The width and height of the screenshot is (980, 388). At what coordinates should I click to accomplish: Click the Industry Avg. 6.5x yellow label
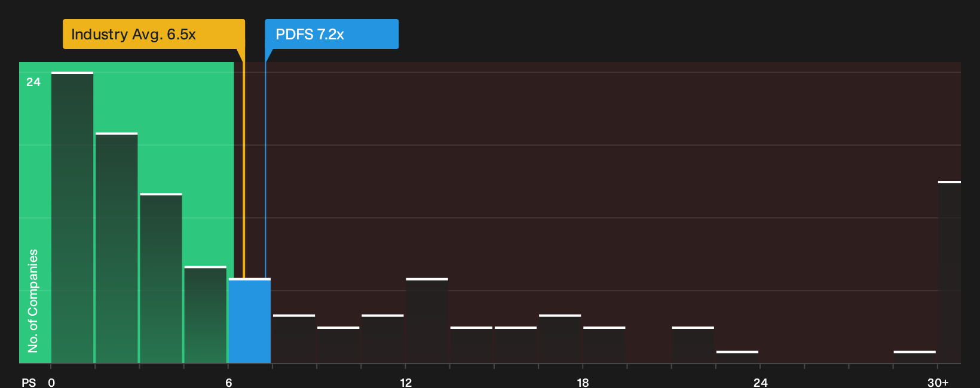(x=154, y=34)
